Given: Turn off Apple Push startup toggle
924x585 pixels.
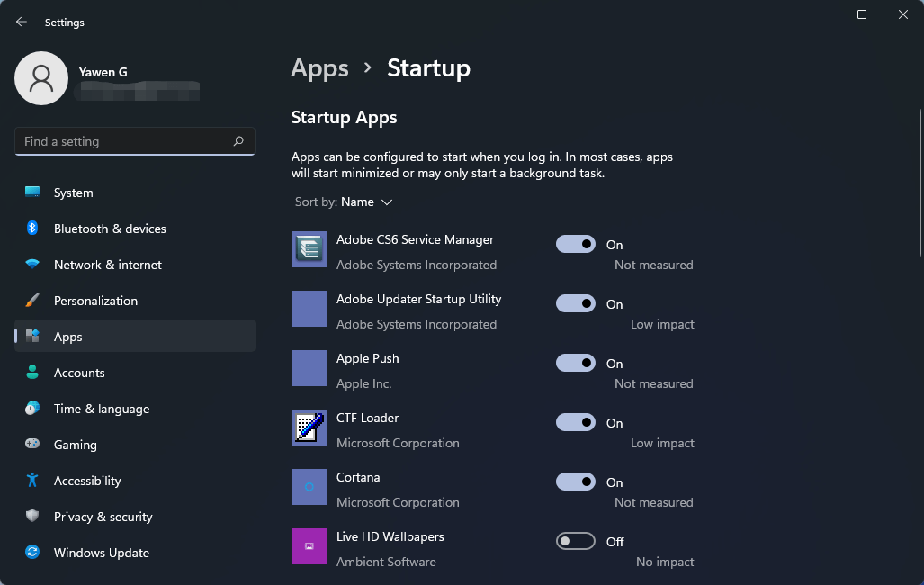Looking at the screenshot, I should 576,363.
